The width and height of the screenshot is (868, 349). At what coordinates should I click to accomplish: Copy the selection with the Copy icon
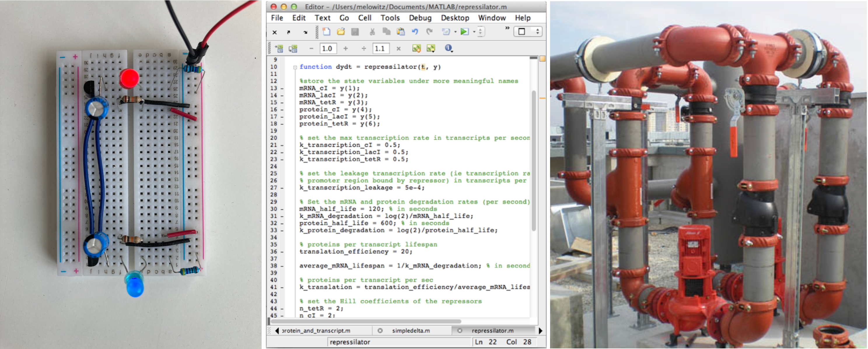tap(386, 32)
